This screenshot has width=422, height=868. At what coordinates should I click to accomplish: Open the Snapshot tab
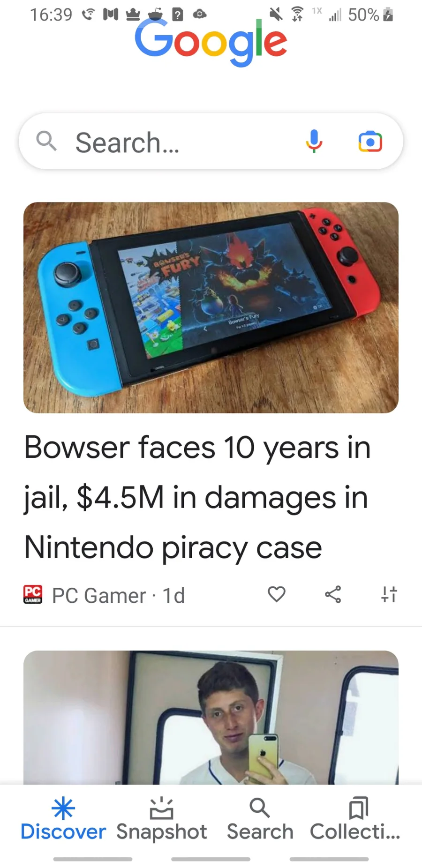[162, 819]
